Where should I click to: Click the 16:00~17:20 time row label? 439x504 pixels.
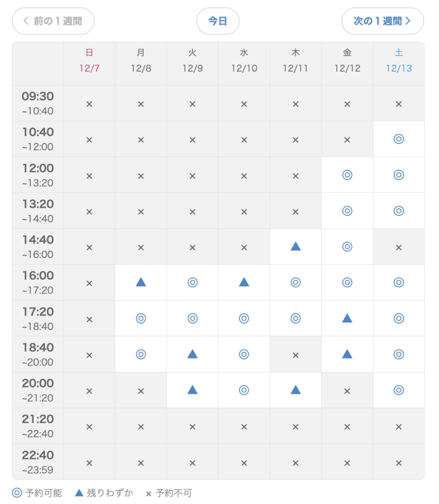(x=38, y=282)
